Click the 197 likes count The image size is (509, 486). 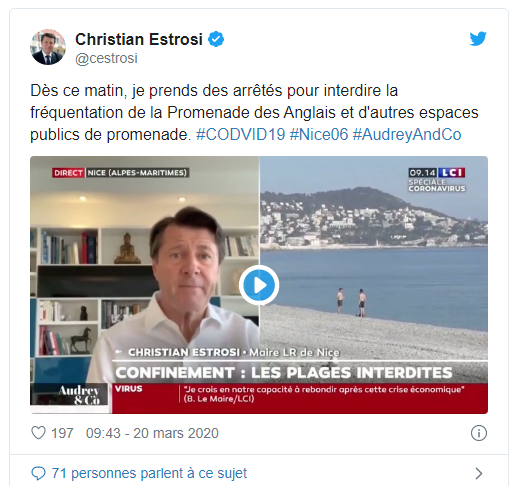point(62,433)
